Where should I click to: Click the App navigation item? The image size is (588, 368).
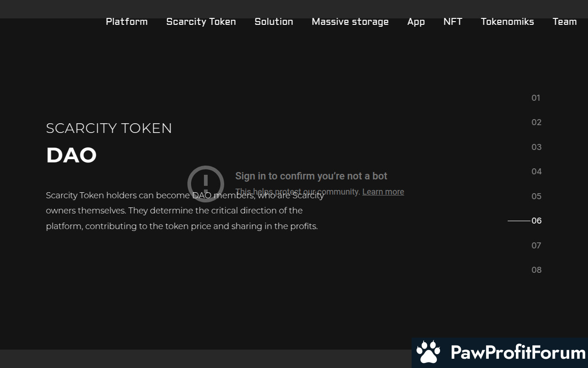[416, 22]
